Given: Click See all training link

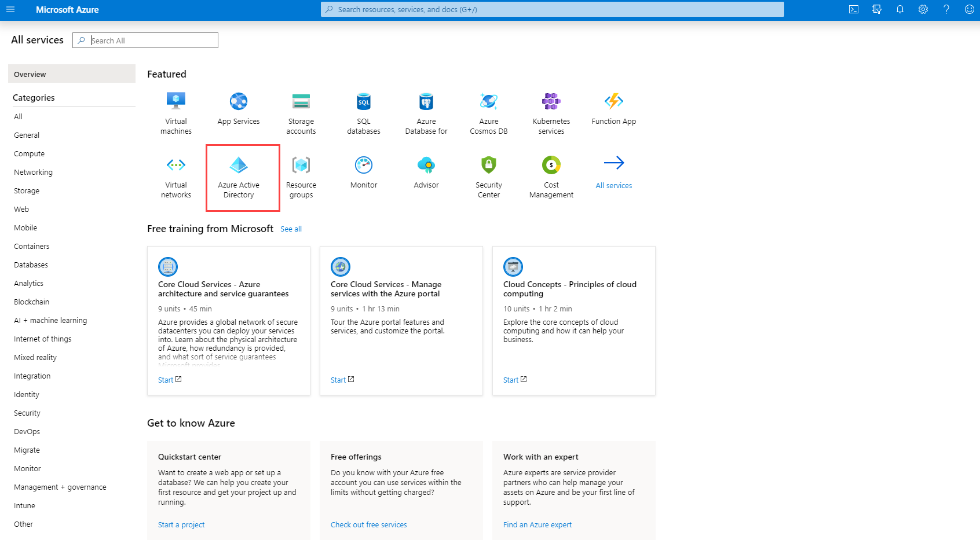Looking at the screenshot, I should click(x=291, y=229).
